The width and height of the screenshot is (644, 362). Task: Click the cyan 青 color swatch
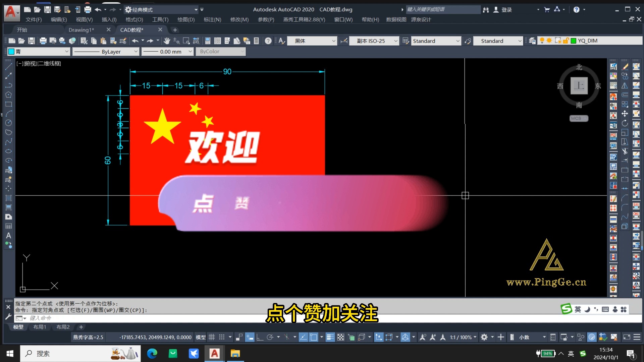coord(11,52)
